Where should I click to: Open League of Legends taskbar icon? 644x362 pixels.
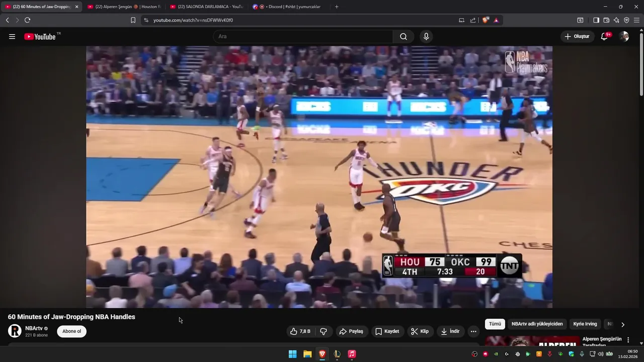(337, 354)
